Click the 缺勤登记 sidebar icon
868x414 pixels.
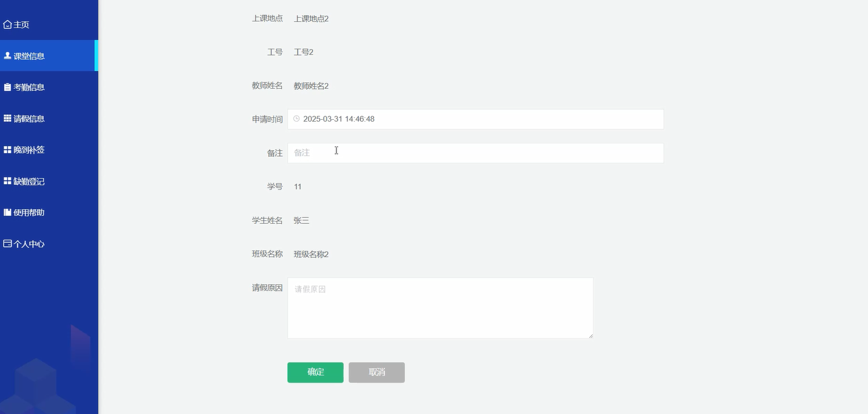(6, 181)
